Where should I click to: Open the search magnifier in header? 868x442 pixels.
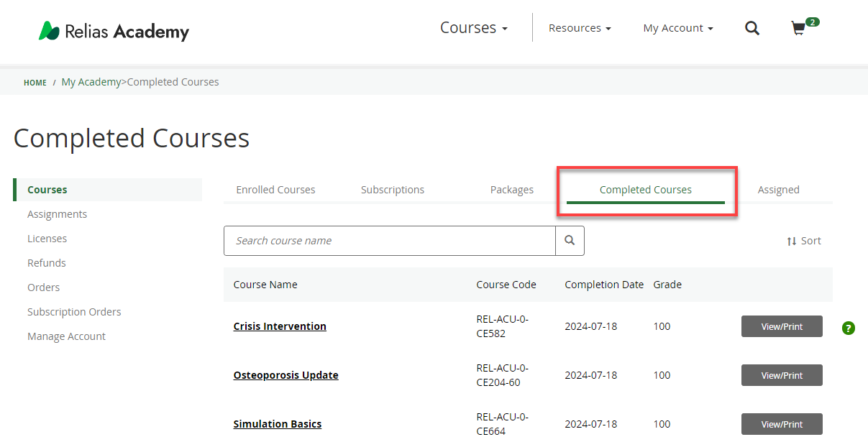pos(752,28)
